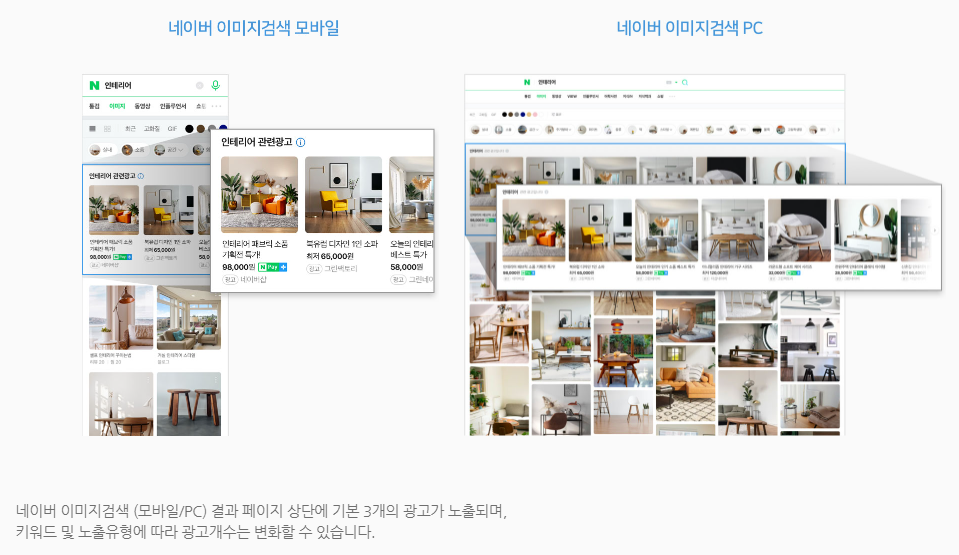The height and width of the screenshot is (555, 959).
Task: Open the living room window image result in mobile mockup
Action: coord(188,318)
